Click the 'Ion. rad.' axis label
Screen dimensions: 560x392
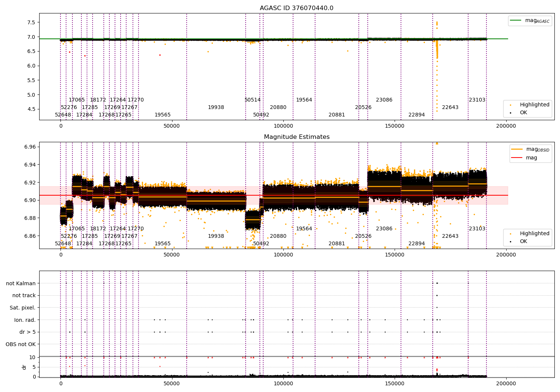point(25,320)
